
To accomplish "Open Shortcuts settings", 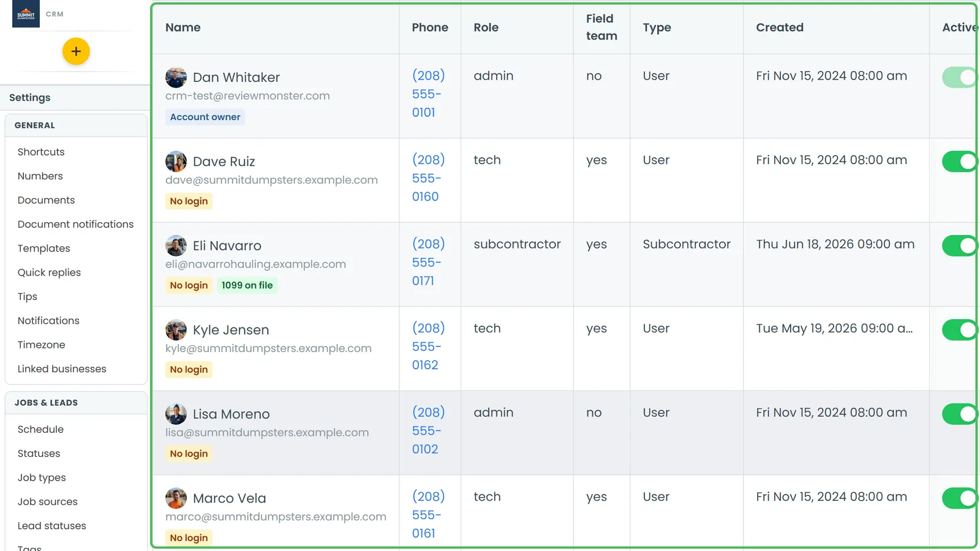I will coord(41,152).
